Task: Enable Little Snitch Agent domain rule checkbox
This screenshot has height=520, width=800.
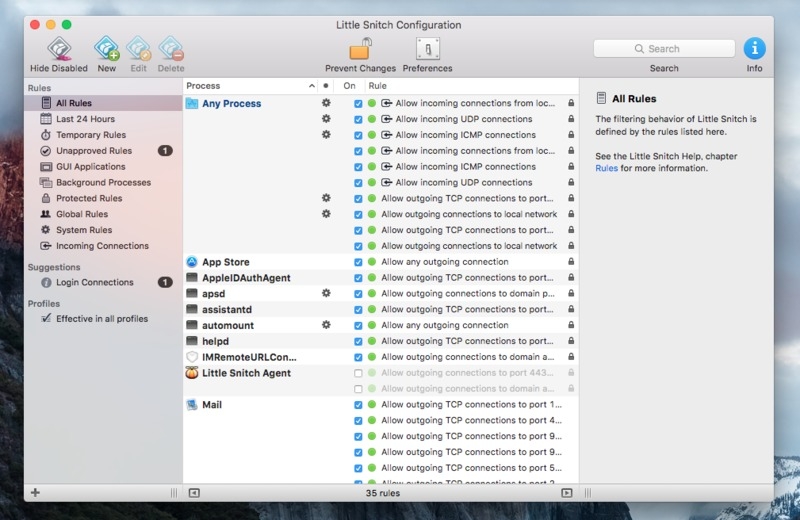Action: click(x=358, y=389)
